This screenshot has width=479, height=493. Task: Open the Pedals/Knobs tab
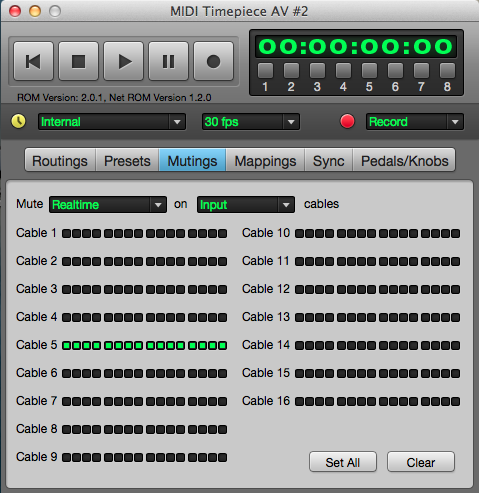[404, 161]
